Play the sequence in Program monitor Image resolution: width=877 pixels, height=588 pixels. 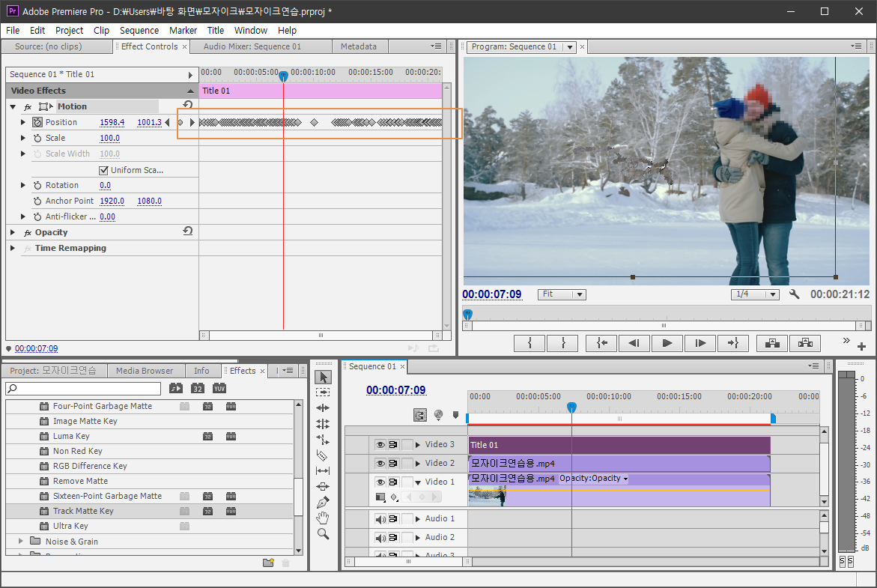[667, 343]
